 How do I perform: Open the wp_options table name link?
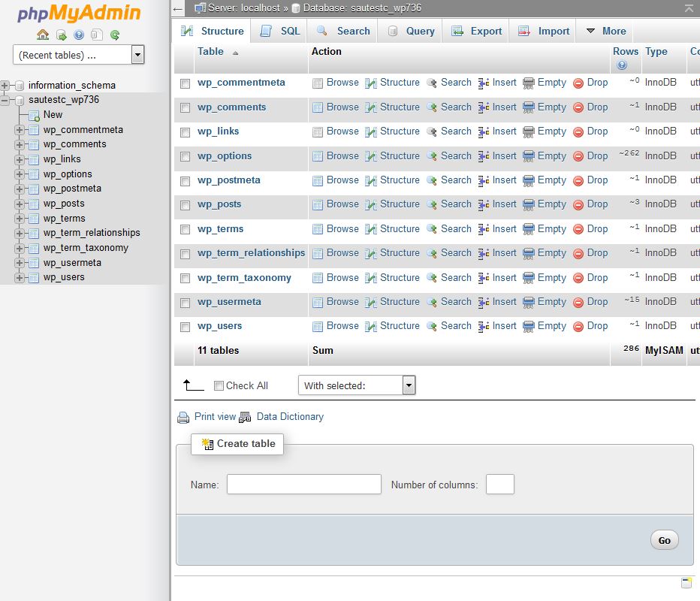pos(225,156)
